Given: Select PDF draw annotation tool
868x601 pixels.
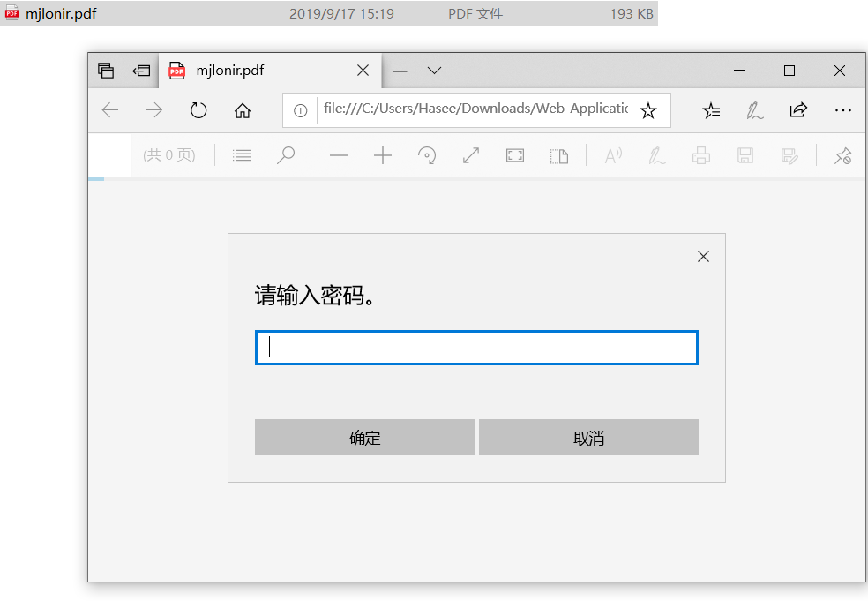Looking at the screenshot, I should point(656,156).
